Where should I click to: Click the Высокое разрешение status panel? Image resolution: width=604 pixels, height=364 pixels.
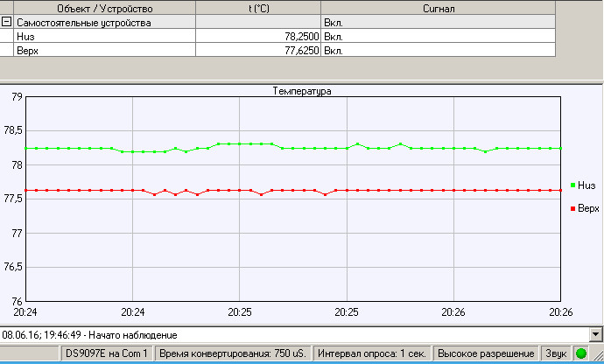[x=487, y=353]
